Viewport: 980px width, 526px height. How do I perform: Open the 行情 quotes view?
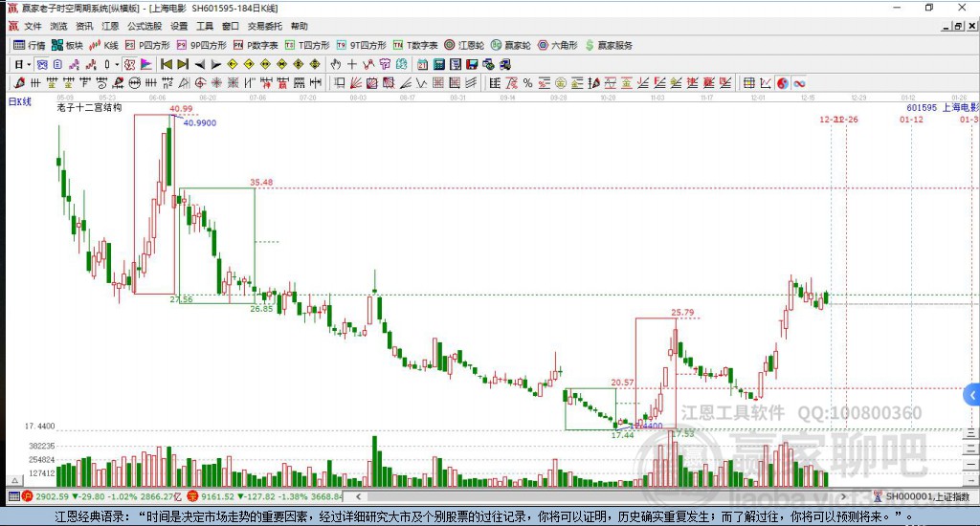click(x=30, y=45)
